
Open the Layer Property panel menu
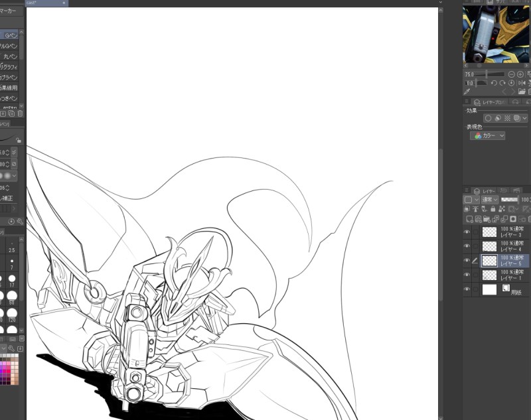tap(467, 102)
